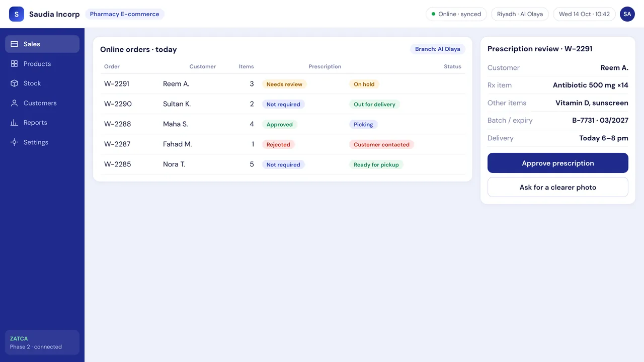This screenshot has width=644, height=362.
Task: Click the On hold status badge
Action: point(364,84)
